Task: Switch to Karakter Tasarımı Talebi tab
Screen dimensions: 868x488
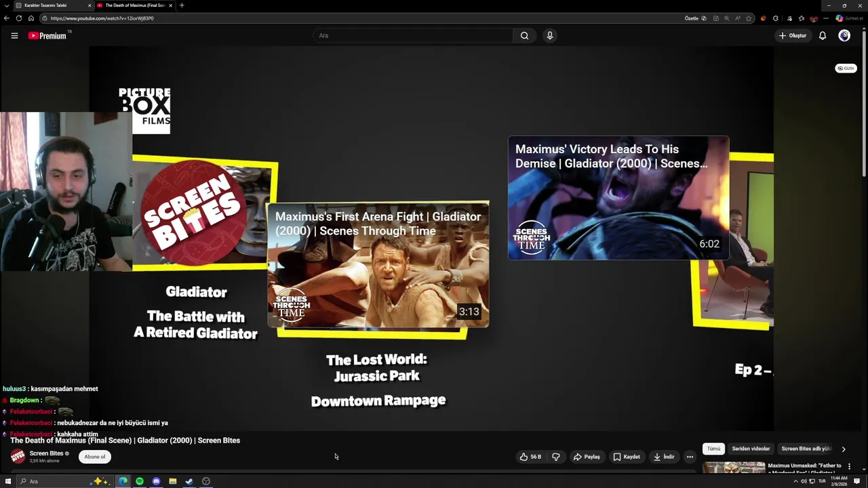Action: [53, 5]
